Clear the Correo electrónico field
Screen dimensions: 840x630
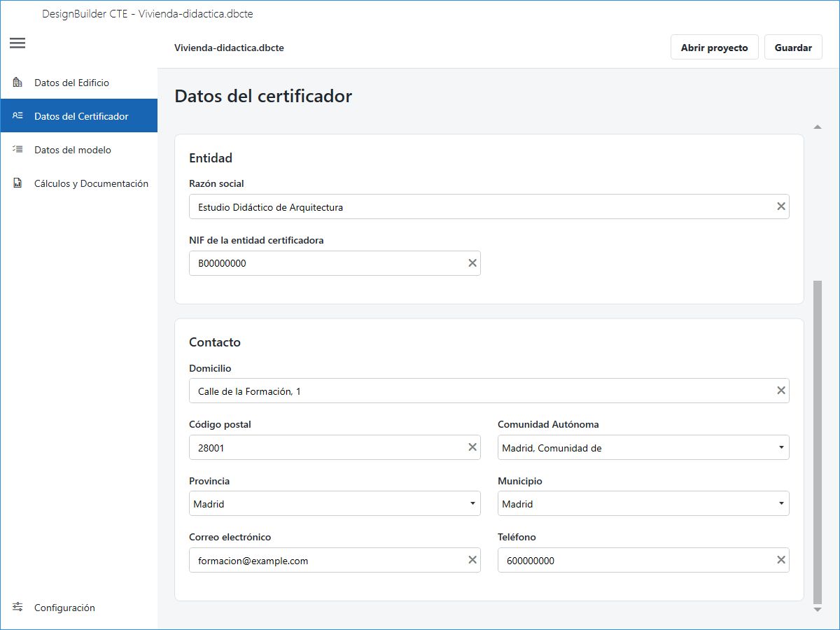point(472,560)
